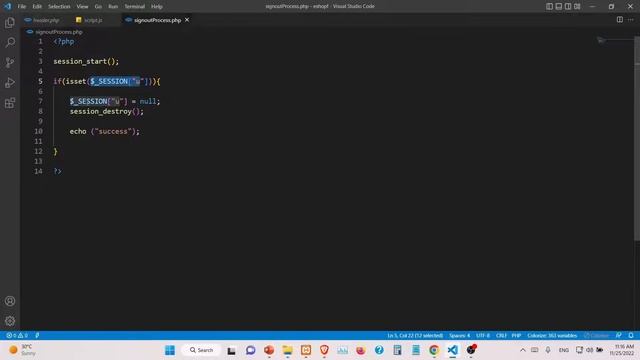Click the echo ("success") statement

pyautogui.click(x=104, y=131)
